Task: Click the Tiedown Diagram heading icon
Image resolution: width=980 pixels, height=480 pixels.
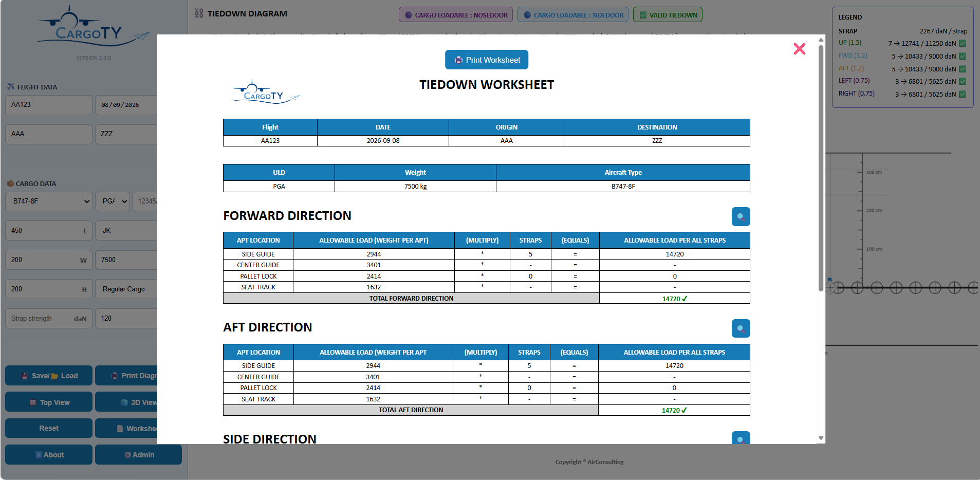Action: coord(199,13)
